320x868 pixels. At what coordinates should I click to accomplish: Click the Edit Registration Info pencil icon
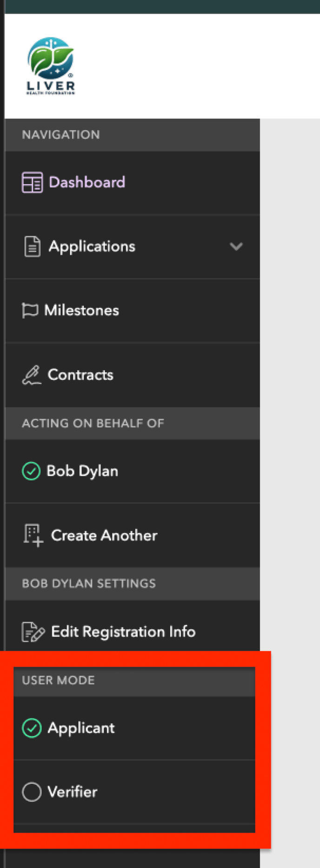click(33, 632)
